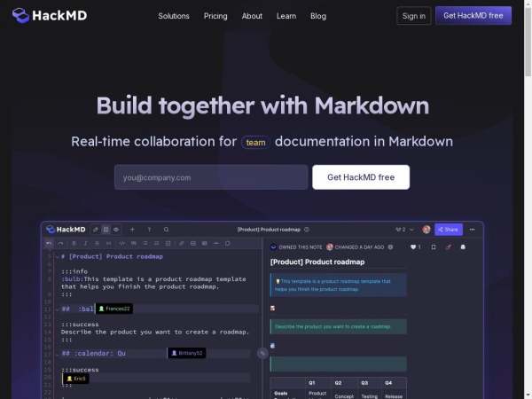Open the three-dot more options menu
532x399 pixels.
472,230
